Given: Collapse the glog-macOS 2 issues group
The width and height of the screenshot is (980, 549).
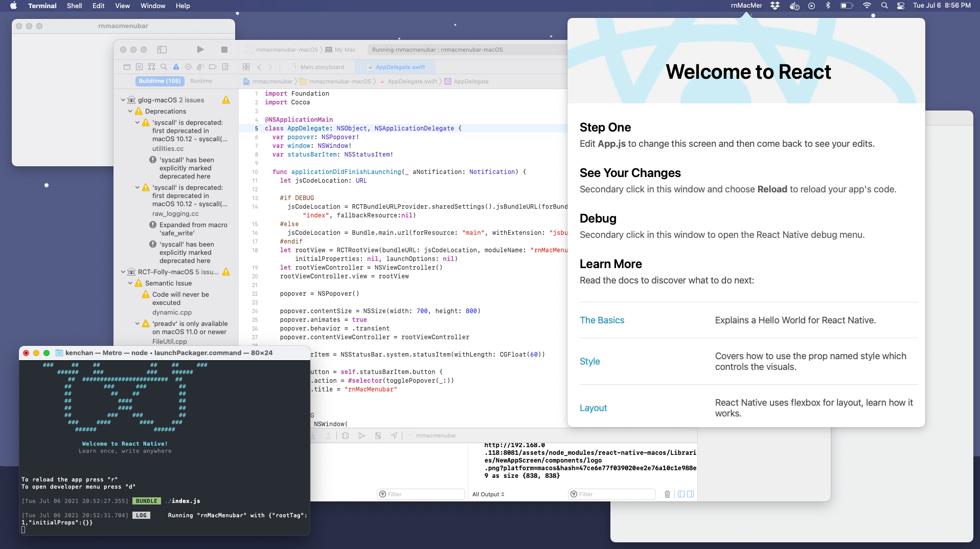Looking at the screenshot, I should [123, 100].
